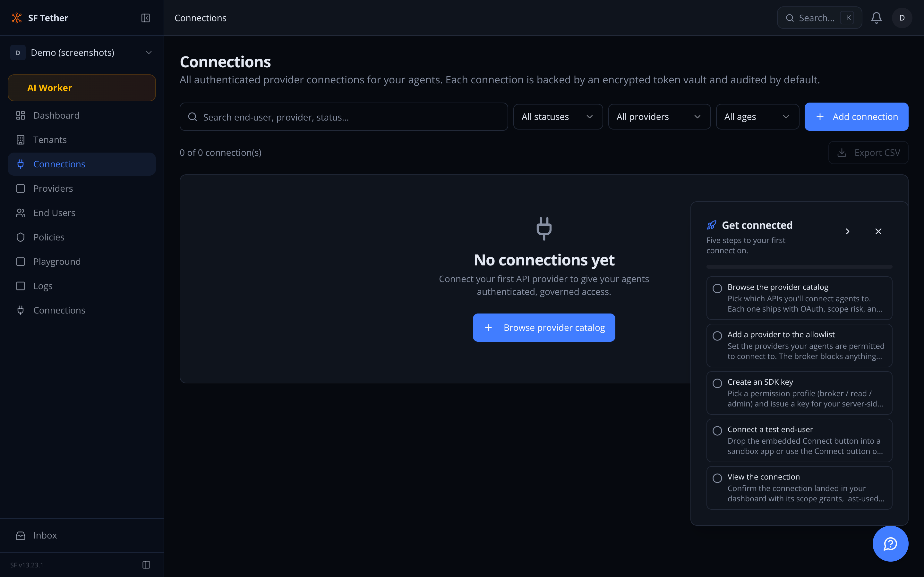Viewport: 924px width, 577px height.
Task: Open the help chat bubble
Action: coord(890,543)
